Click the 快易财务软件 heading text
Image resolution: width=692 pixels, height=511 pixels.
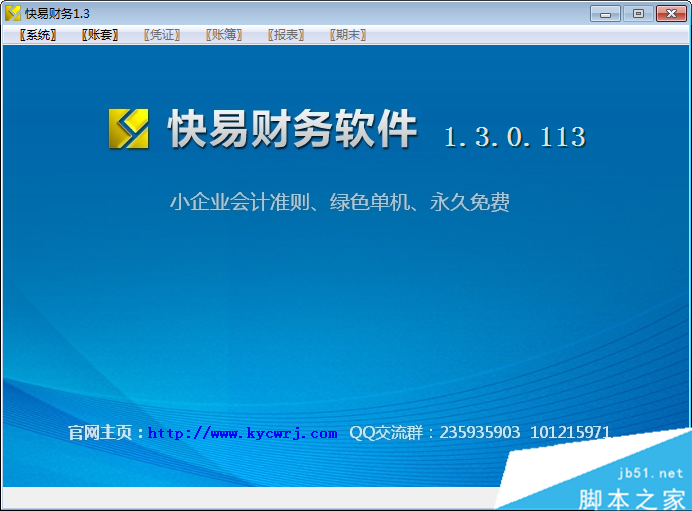292,128
